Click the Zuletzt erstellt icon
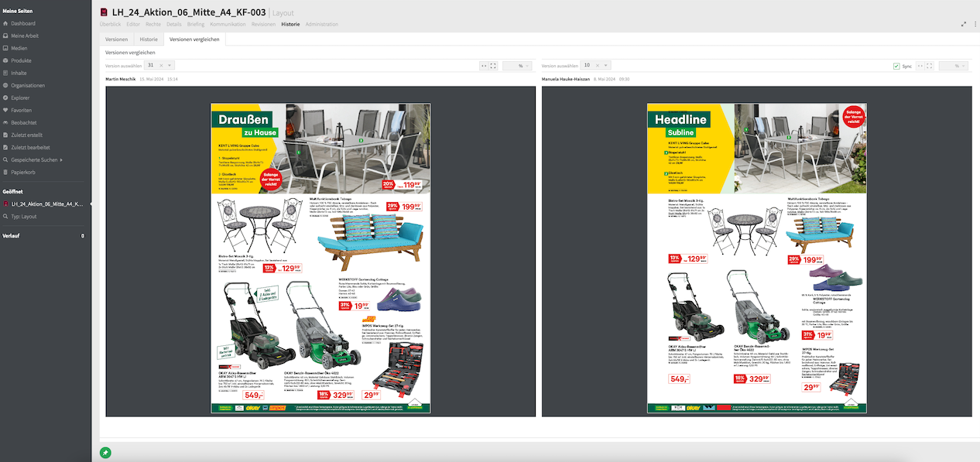 5,135
